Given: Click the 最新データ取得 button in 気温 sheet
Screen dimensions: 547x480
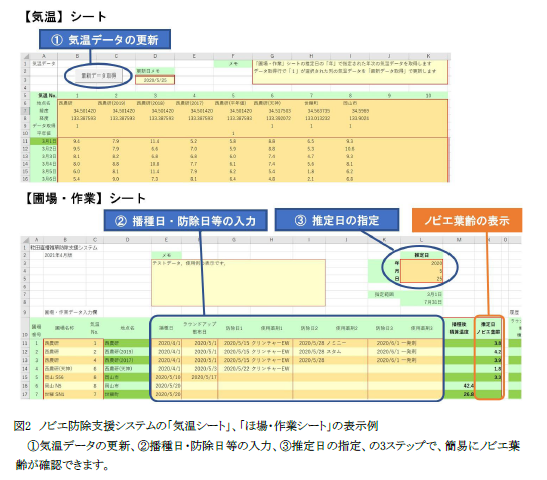Looking at the screenshot, I should (x=99, y=76).
